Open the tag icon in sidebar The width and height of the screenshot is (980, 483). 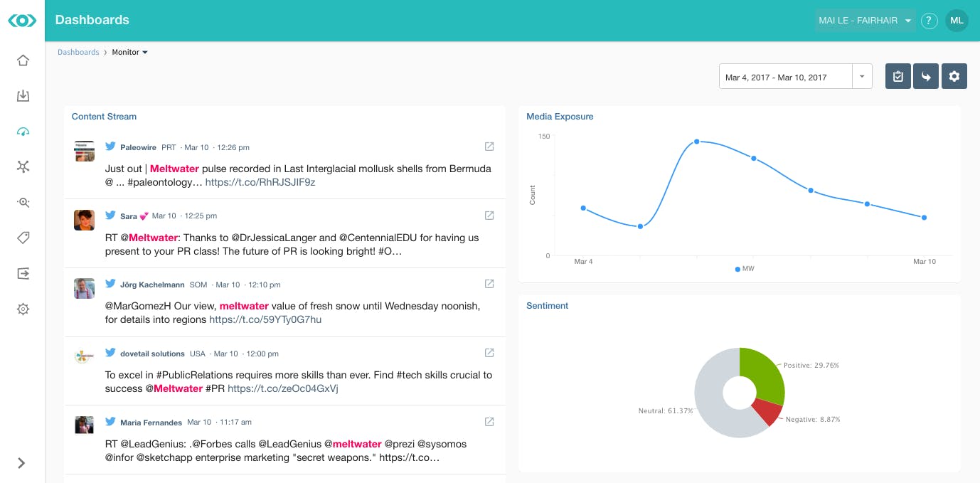pos(23,238)
